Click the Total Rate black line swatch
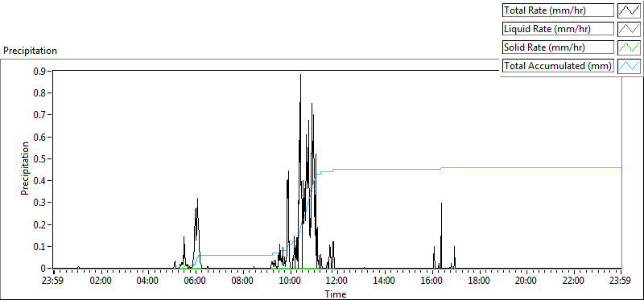This screenshot has height=300, width=644. (630, 10)
